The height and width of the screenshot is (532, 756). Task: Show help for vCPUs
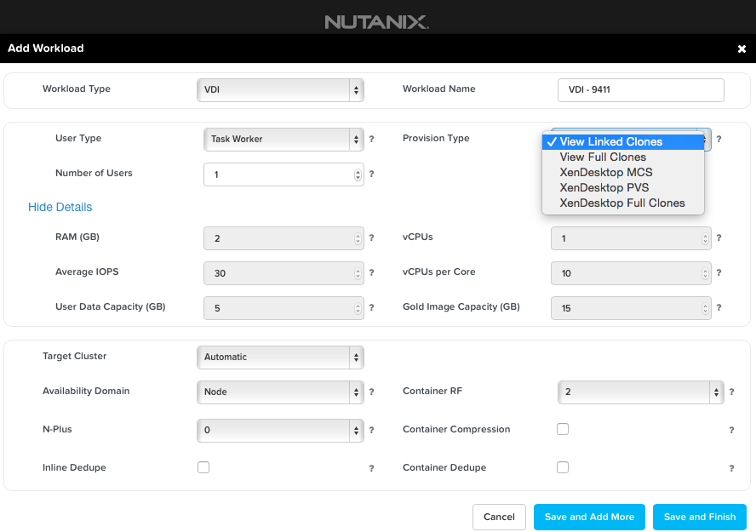click(719, 238)
